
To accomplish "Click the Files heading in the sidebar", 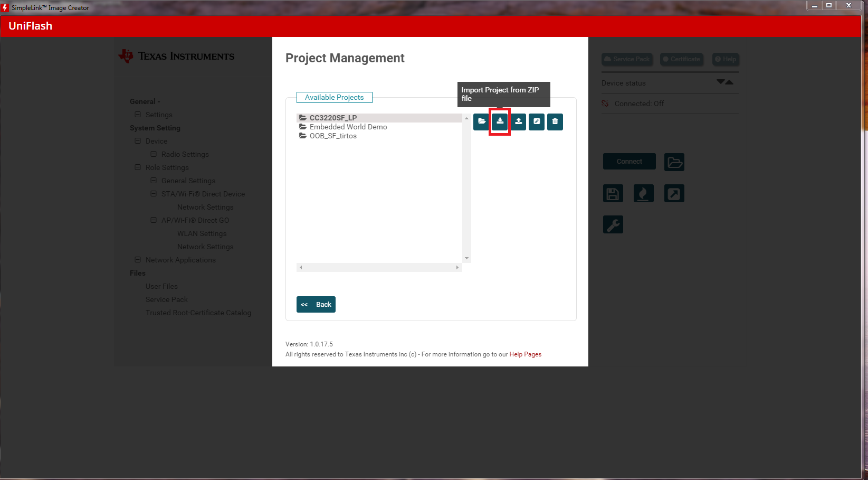I will (x=138, y=273).
